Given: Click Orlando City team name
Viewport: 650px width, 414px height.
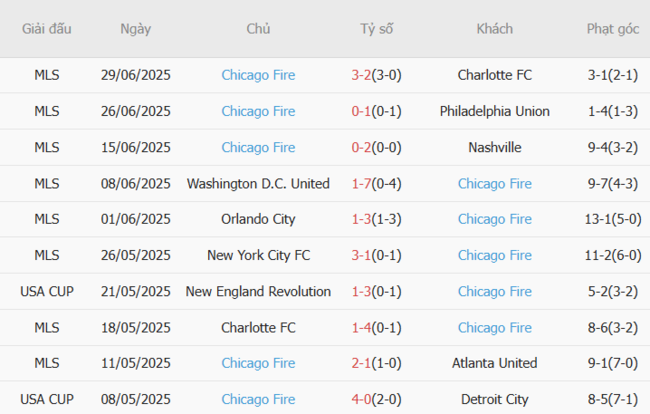Looking at the screenshot, I should click(258, 219).
